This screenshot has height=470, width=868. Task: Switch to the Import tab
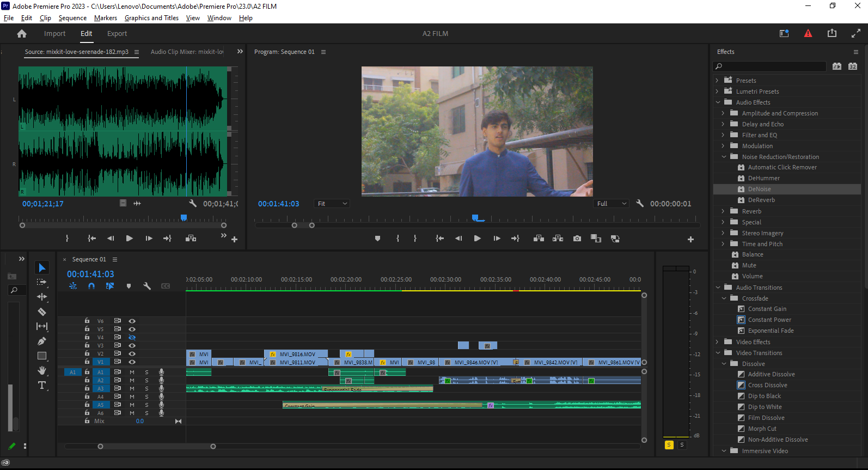[x=54, y=34]
